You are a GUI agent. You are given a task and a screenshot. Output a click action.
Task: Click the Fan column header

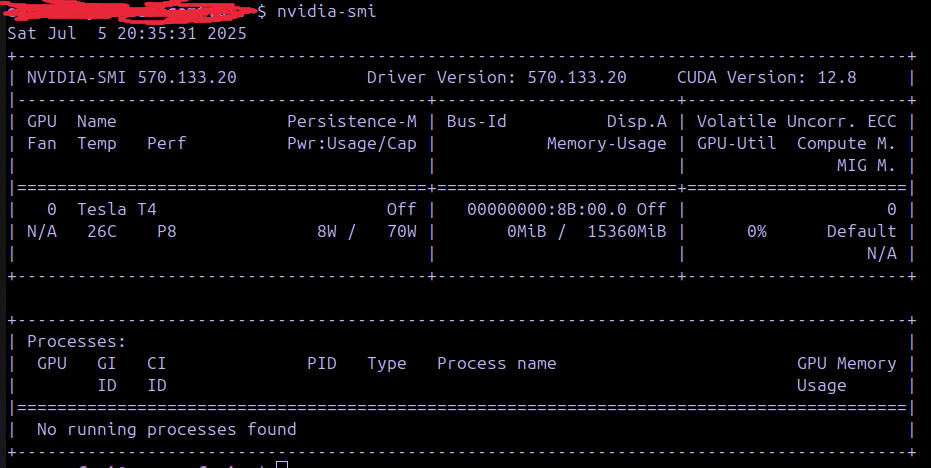pos(42,144)
